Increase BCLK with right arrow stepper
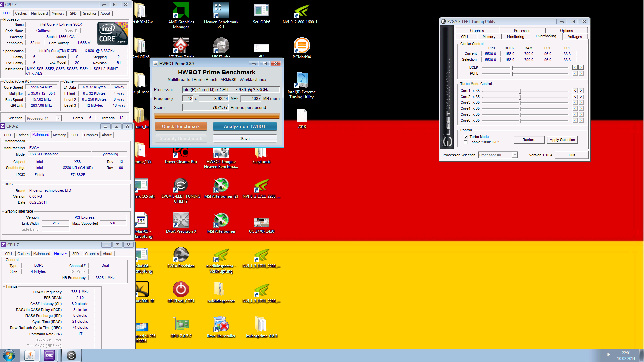644x362 pixels. click(581, 67)
